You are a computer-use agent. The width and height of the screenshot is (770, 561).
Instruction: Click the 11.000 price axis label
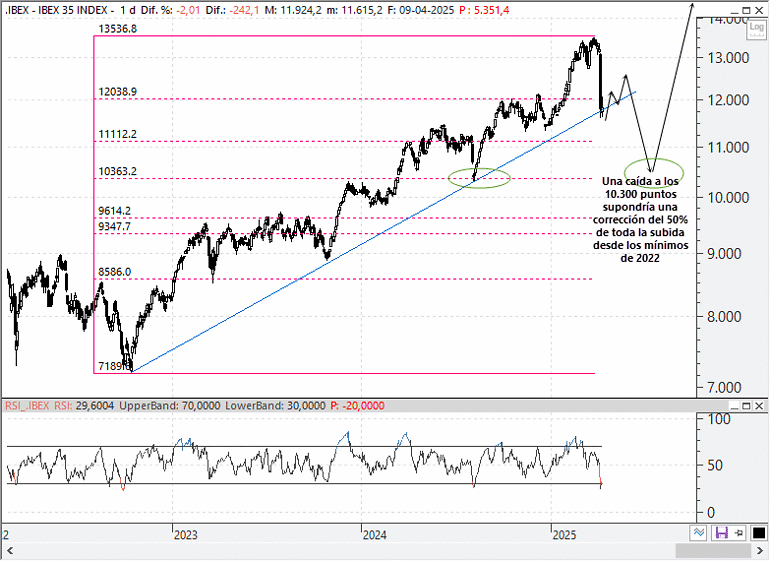click(x=728, y=147)
